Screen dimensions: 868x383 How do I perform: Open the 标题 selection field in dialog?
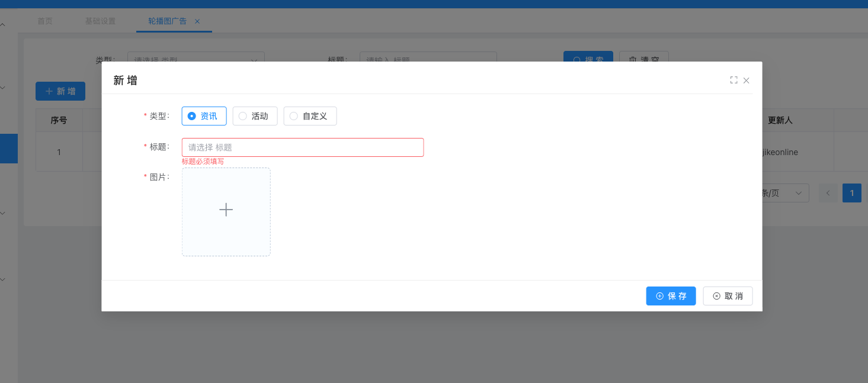(302, 147)
